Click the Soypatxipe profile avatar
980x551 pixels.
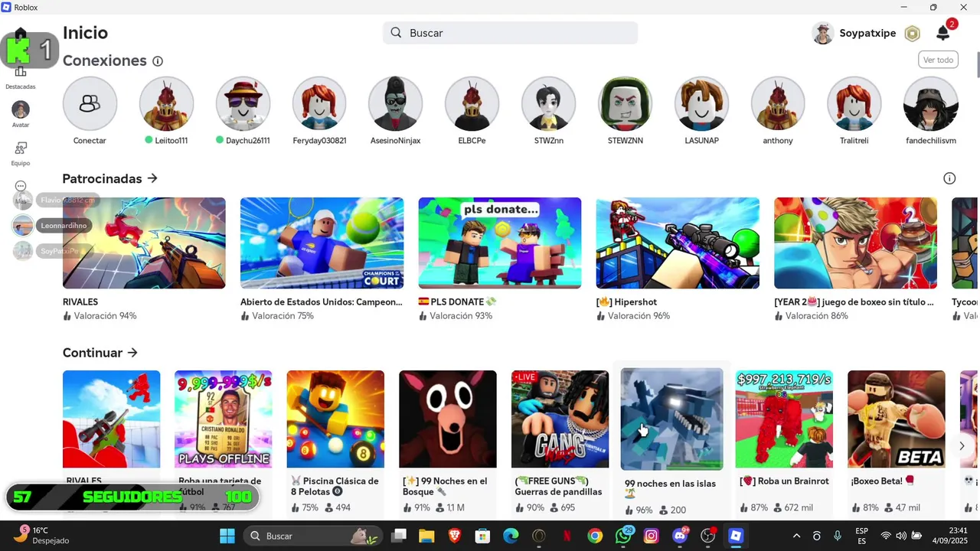(x=823, y=33)
